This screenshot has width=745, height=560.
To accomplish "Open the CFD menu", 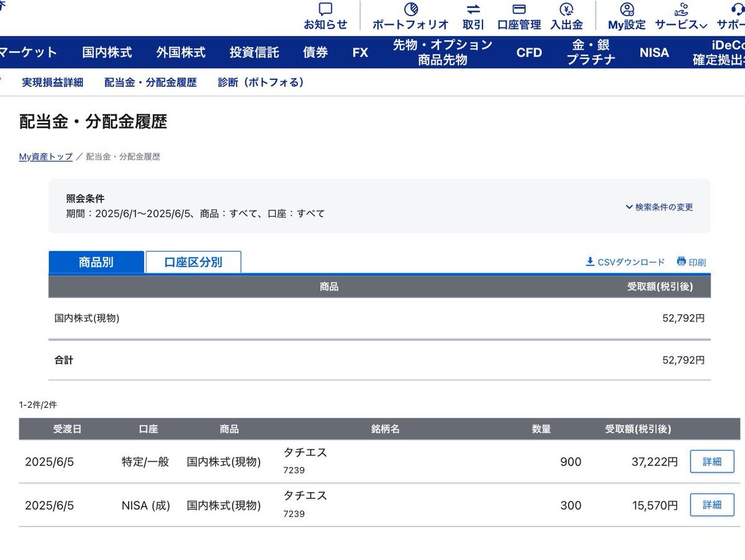I will pyautogui.click(x=529, y=53).
